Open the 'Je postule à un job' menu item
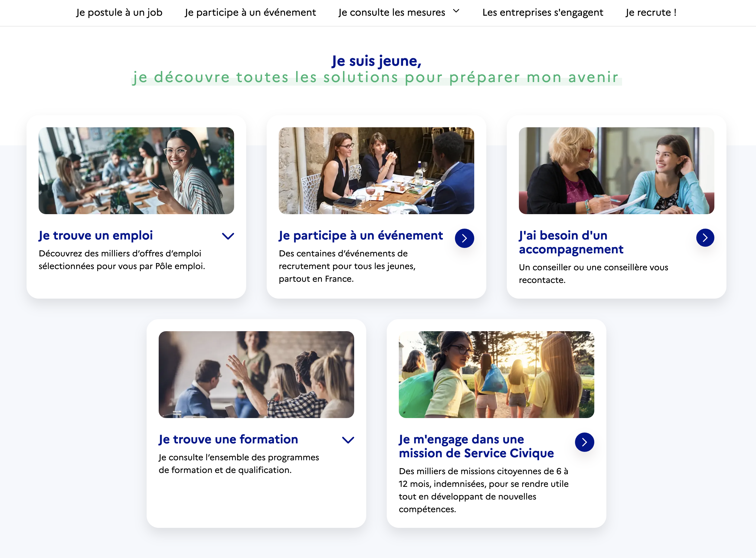Screen dimensions: 756x558 119,12
